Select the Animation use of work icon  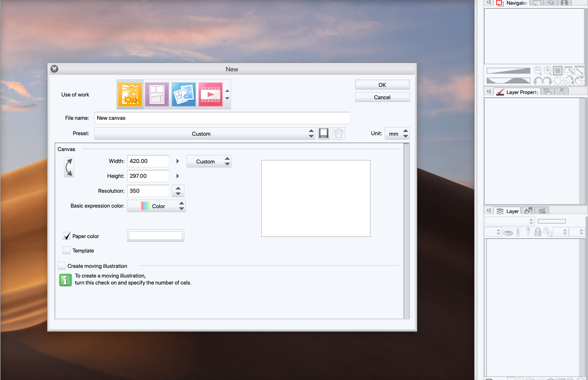tap(210, 95)
